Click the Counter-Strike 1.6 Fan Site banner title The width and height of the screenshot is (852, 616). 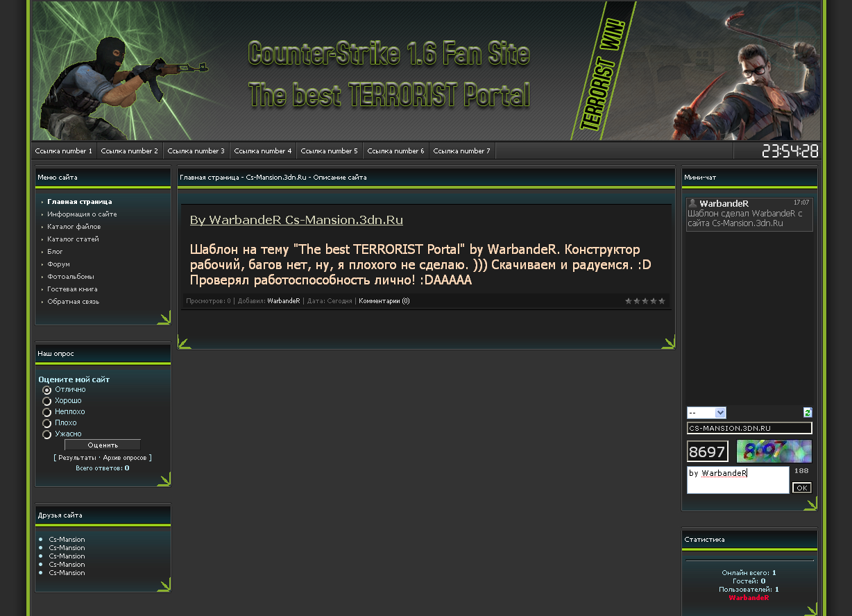pos(389,53)
